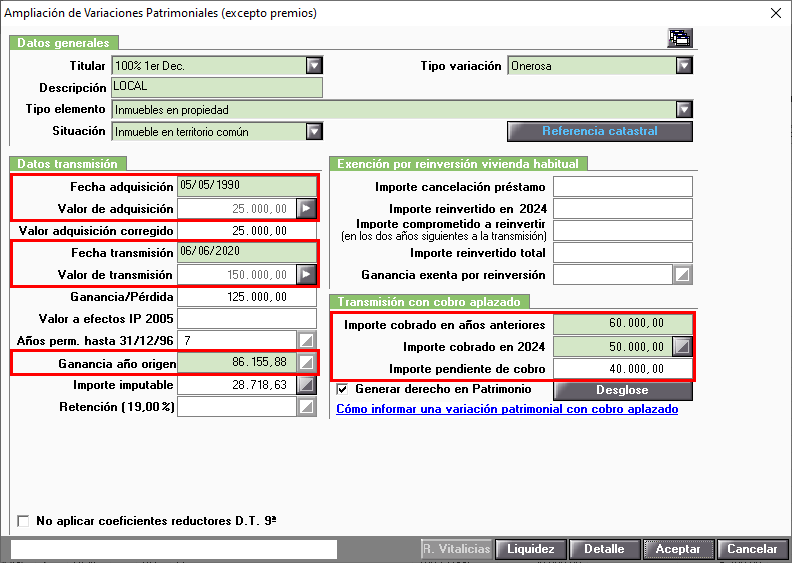Image resolution: width=792 pixels, height=563 pixels.
Task: Click the Importe imputable side button
Action: [x=307, y=385]
